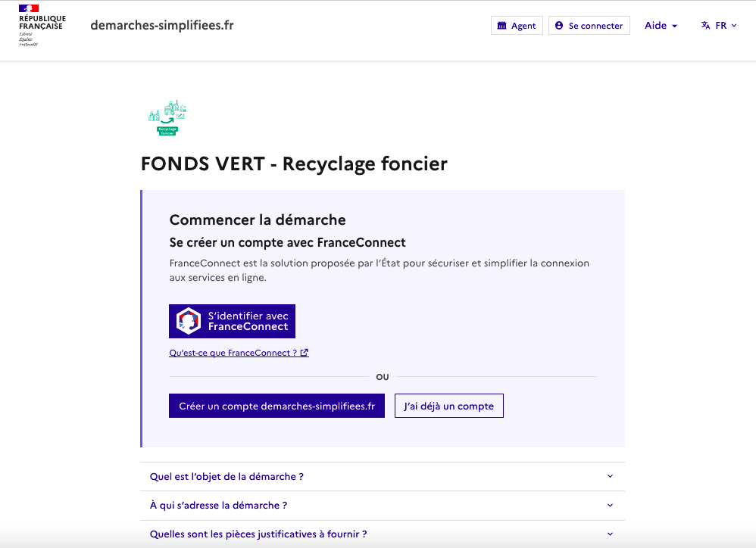The height and width of the screenshot is (548, 756).
Task: Click "Créer un compte demarches-simplifiees.fr" button
Action: 276,406
